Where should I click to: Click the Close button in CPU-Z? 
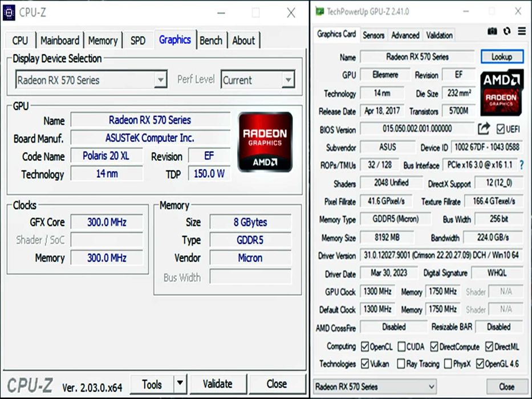click(277, 384)
